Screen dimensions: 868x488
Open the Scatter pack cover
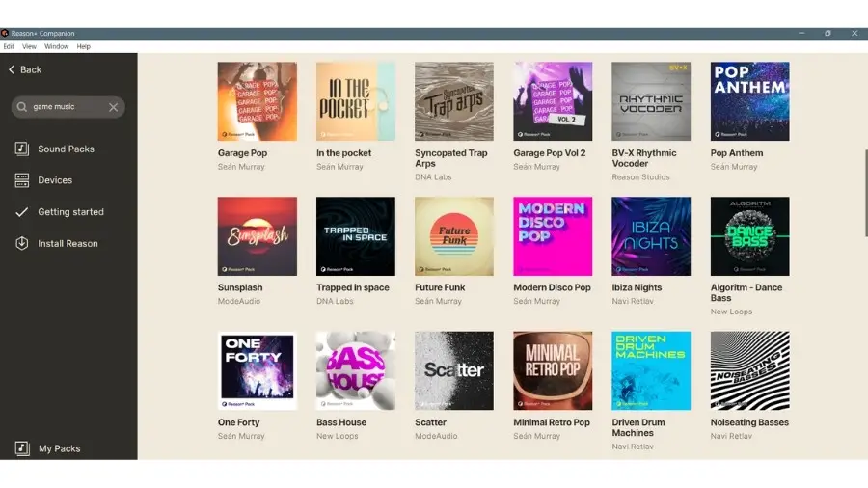coord(454,370)
